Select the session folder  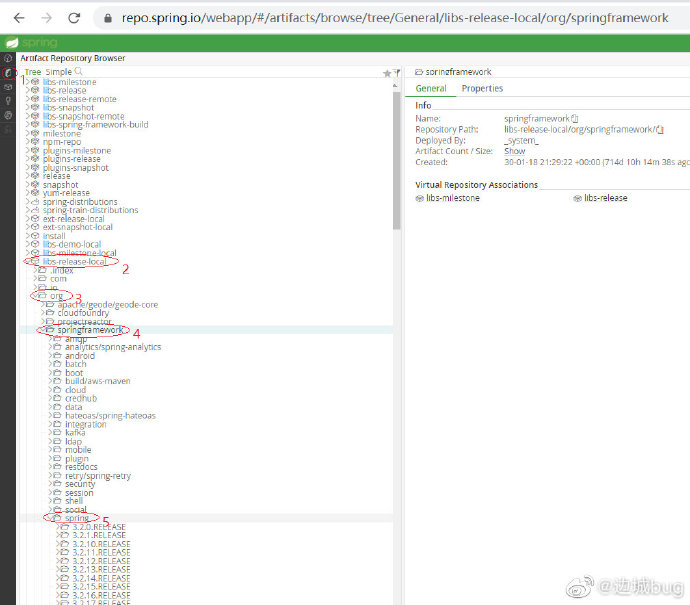point(79,493)
